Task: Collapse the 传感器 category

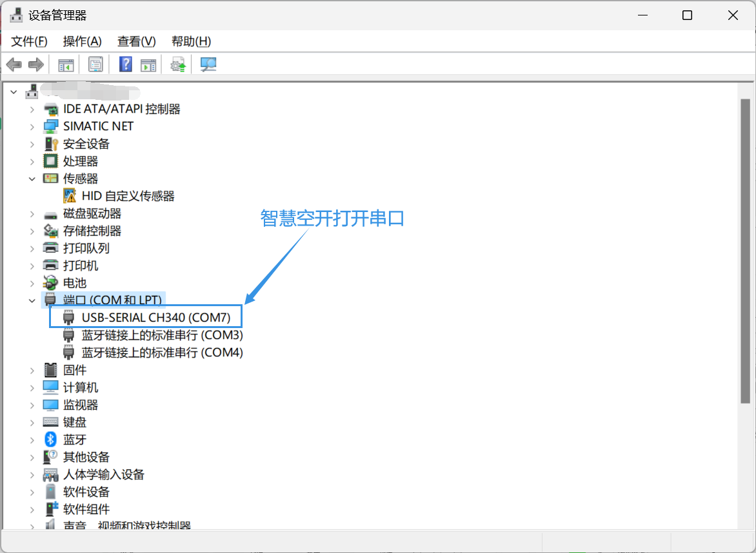Action: pyautogui.click(x=32, y=179)
